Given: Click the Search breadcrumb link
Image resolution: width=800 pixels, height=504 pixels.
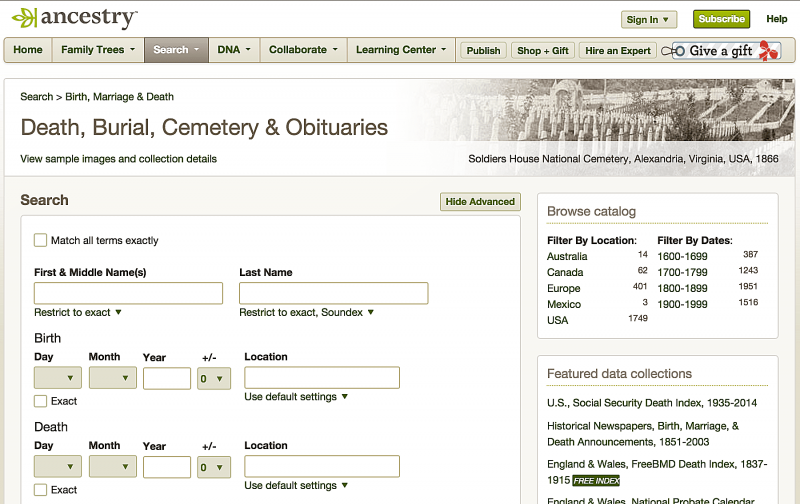Looking at the screenshot, I should (37, 96).
